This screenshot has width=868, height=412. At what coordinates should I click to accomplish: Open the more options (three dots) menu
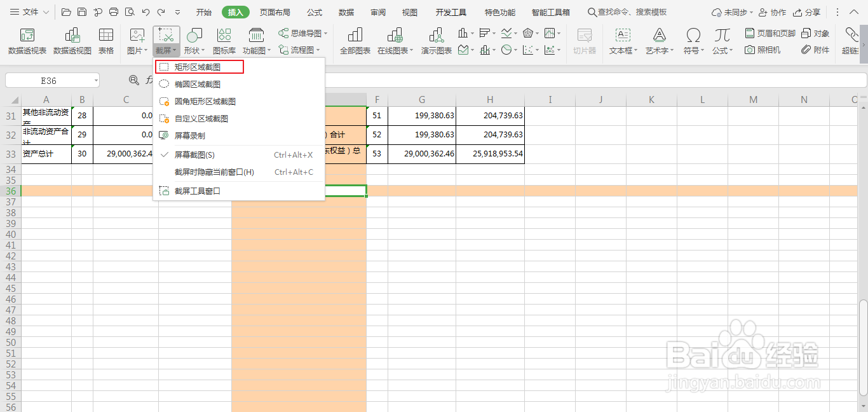[x=837, y=12]
